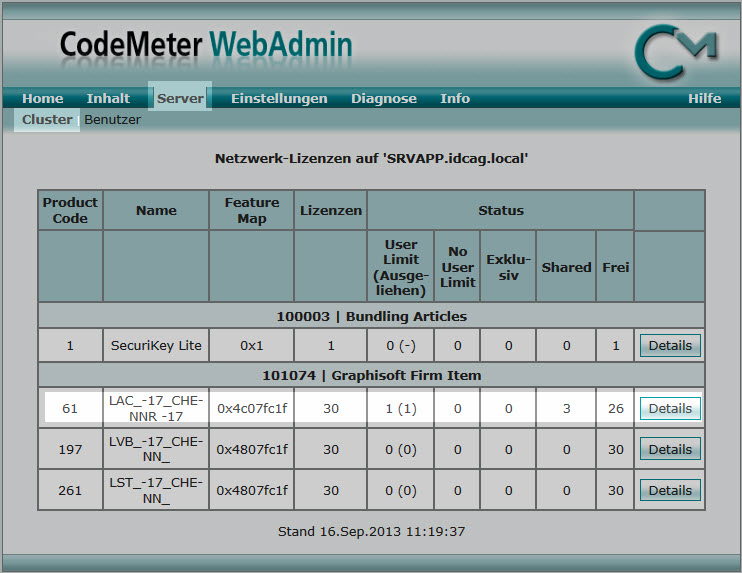Click product code 261
The width and height of the screenshot is (742, 573).
[x=70, y=490]
